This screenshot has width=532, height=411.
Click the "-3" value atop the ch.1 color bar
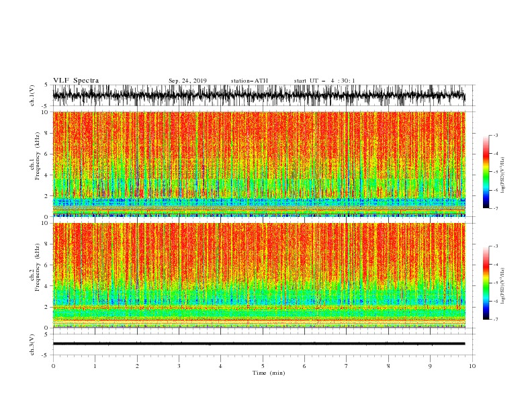(x=495, y=135)
